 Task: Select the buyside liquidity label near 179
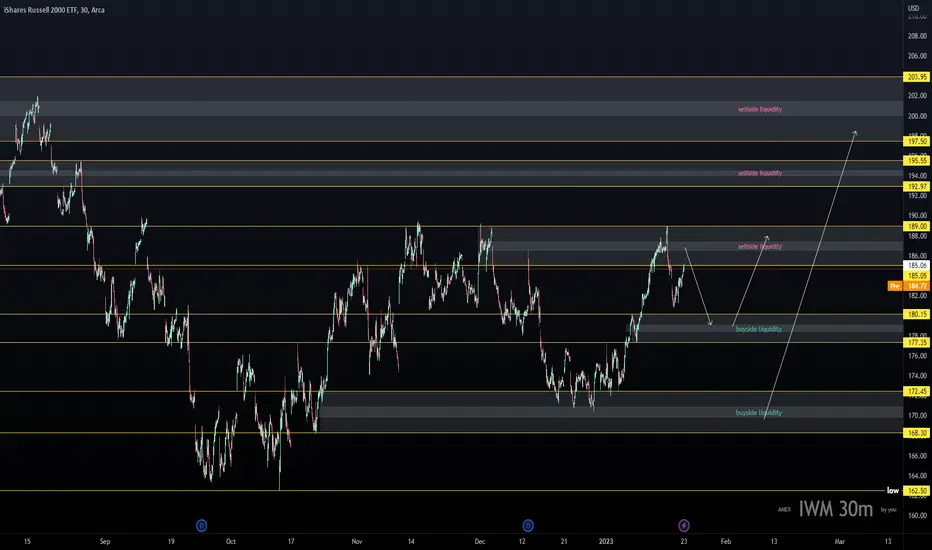758,329
